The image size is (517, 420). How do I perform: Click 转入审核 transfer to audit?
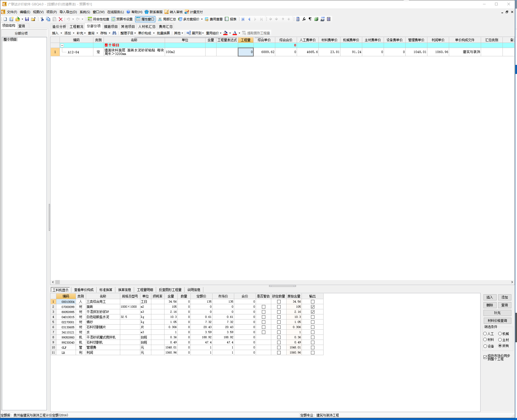point(174,12)
